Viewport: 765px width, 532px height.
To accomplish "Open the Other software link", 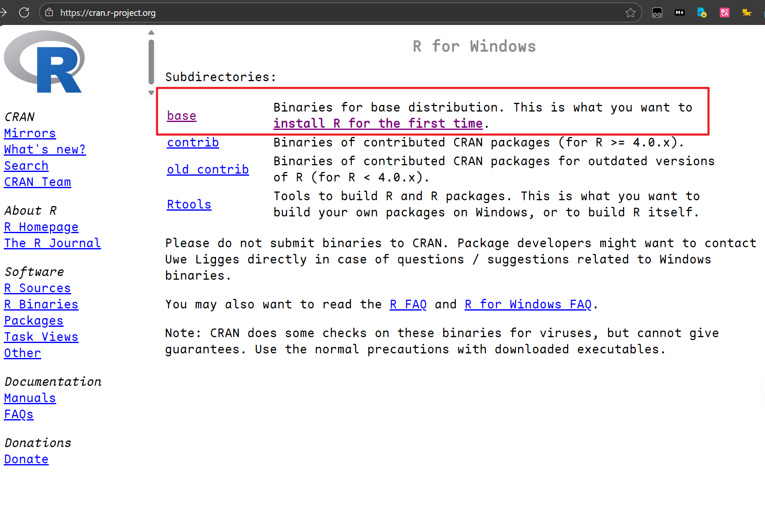I will click(x=22, y=353).
